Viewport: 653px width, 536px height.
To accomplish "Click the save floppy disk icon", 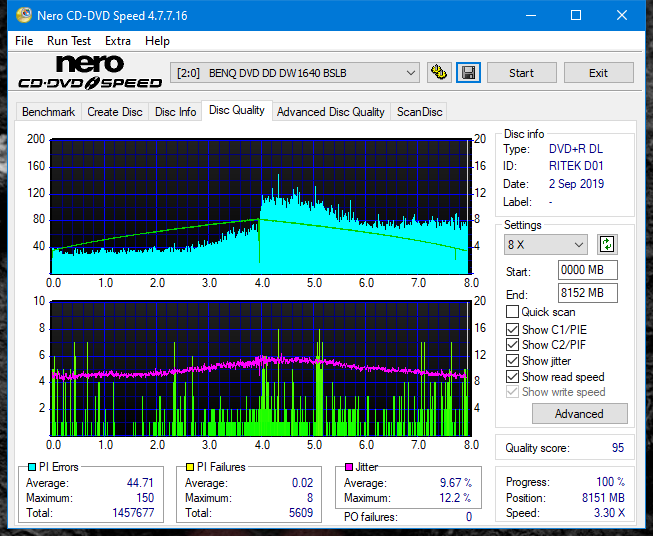I will (x=469, y=73).
